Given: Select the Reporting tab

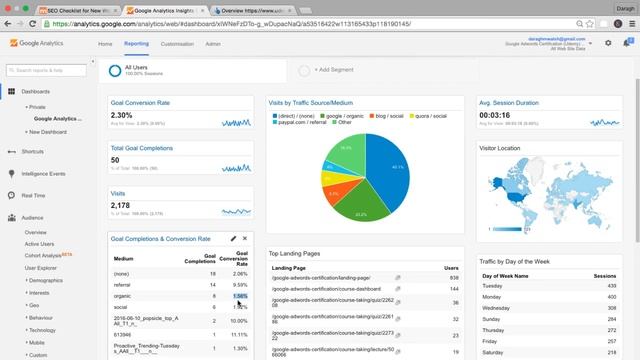Looking at the screenshot, I should pyautogui.click(x=136, y=44).
